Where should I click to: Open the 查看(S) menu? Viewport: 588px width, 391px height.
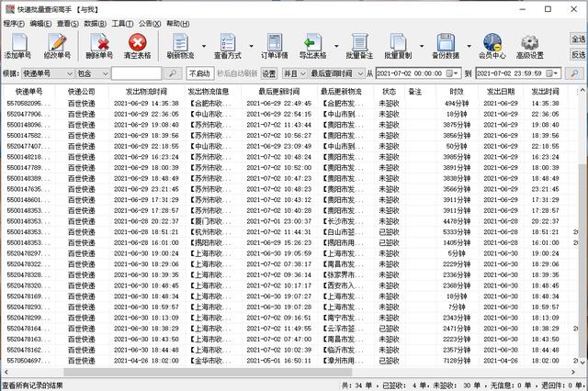[68, 24]
